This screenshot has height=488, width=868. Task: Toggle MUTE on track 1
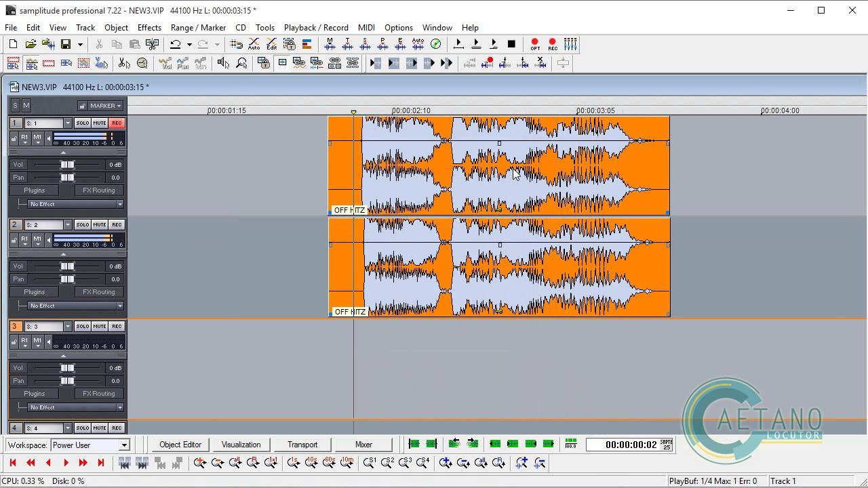coord(100,123)
